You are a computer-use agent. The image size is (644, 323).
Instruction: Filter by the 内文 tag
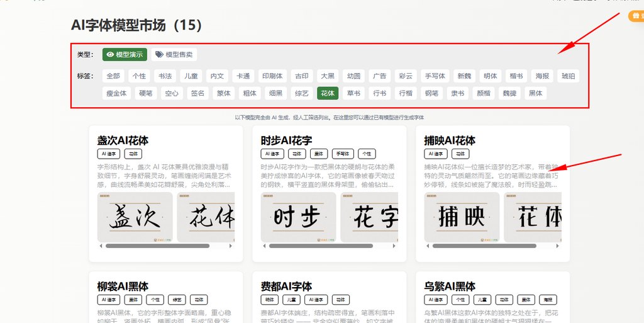[x=217, y=76]
